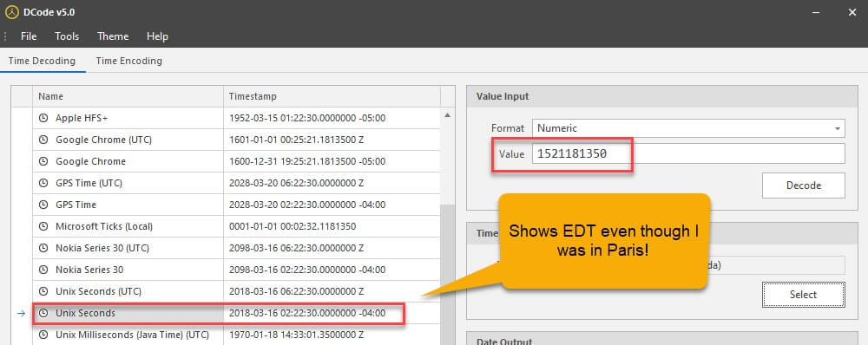
Task: Click the clock icon beside GPS Time local row
Action: coord(43,205)
